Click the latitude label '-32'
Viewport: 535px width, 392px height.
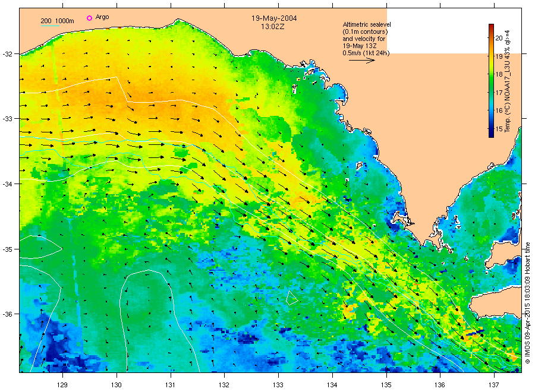pos(7,54)
